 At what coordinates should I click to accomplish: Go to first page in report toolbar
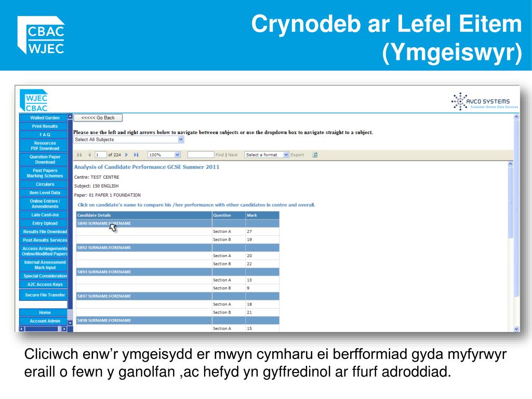pos(79,155)
